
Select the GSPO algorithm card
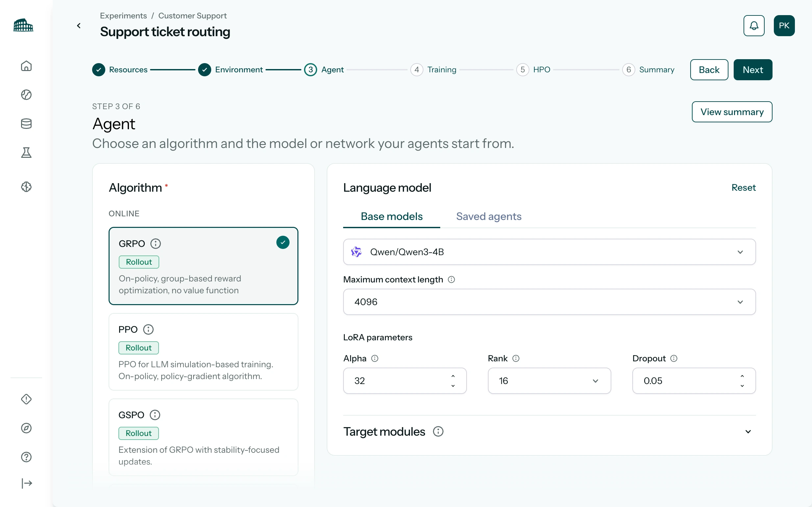click(203, 437)
